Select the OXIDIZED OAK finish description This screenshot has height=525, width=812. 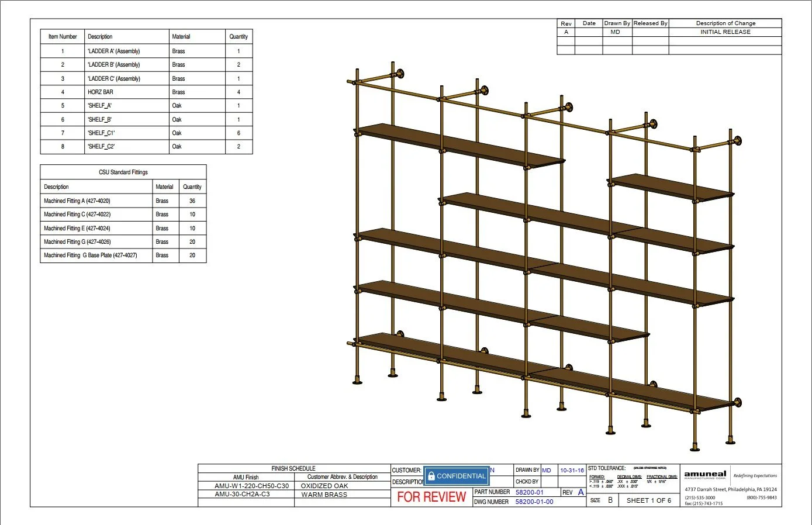click(x=324, y=486)
